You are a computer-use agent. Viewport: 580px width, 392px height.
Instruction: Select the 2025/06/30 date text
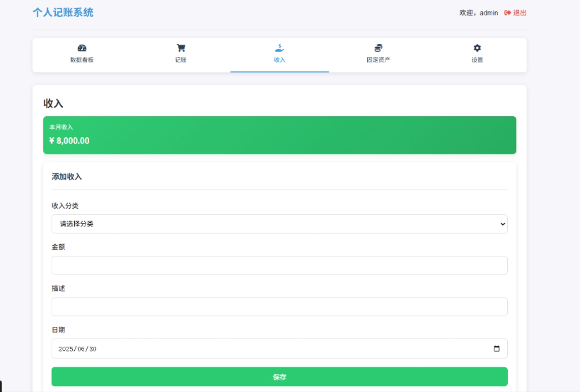click(x=77, y=349)
